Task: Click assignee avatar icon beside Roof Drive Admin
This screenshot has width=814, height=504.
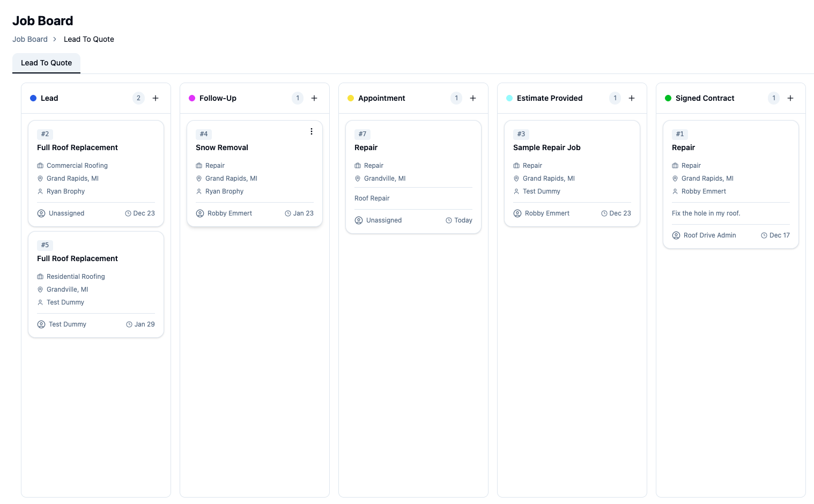Action: (x=676, y=235)
